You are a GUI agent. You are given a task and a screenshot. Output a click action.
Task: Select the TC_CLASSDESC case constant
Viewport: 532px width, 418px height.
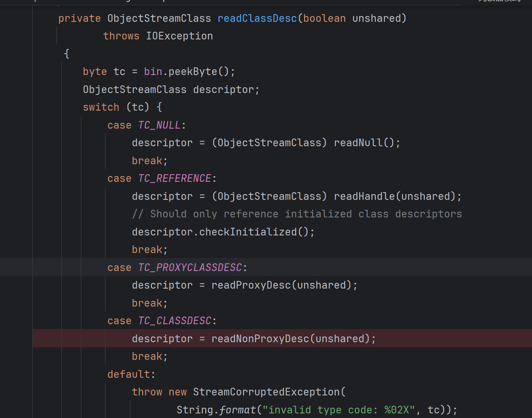(x=174, y=321)
